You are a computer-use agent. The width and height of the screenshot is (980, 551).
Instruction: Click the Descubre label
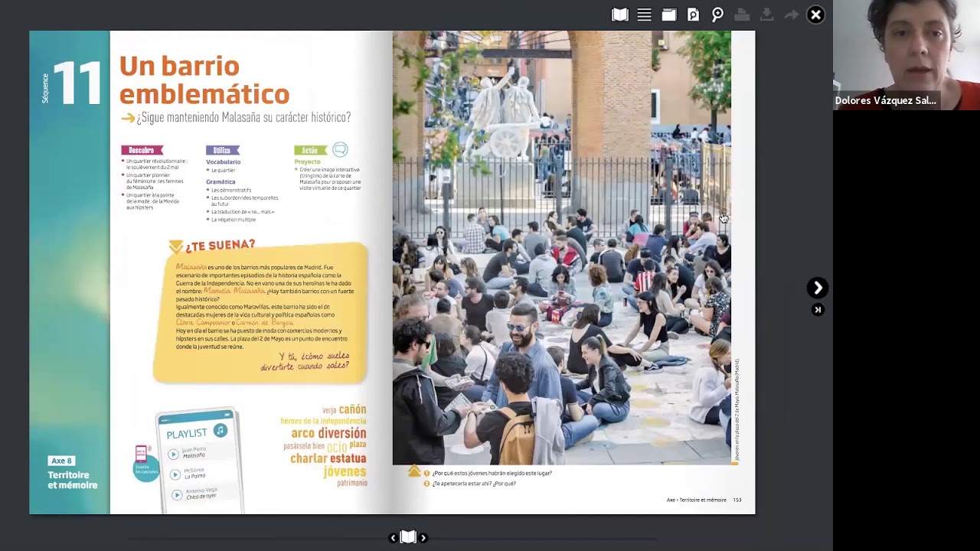click(x=142, y=150)
